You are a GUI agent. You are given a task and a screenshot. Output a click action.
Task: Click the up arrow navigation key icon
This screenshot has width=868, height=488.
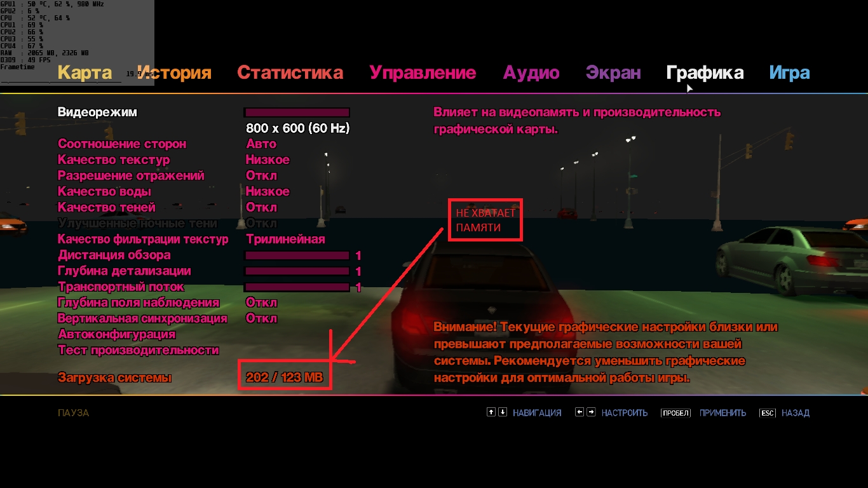(x=491, y=412)
